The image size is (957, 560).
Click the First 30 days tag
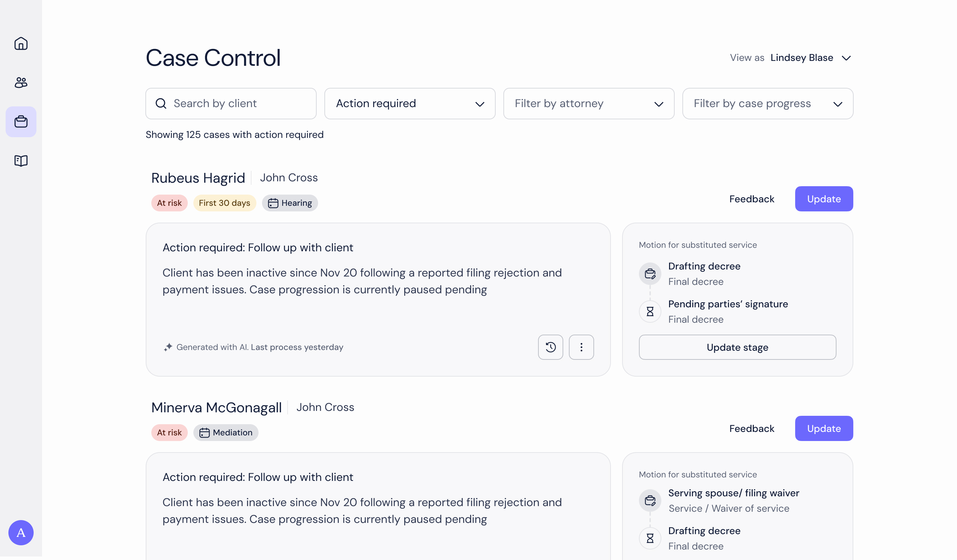click(225, 203)
